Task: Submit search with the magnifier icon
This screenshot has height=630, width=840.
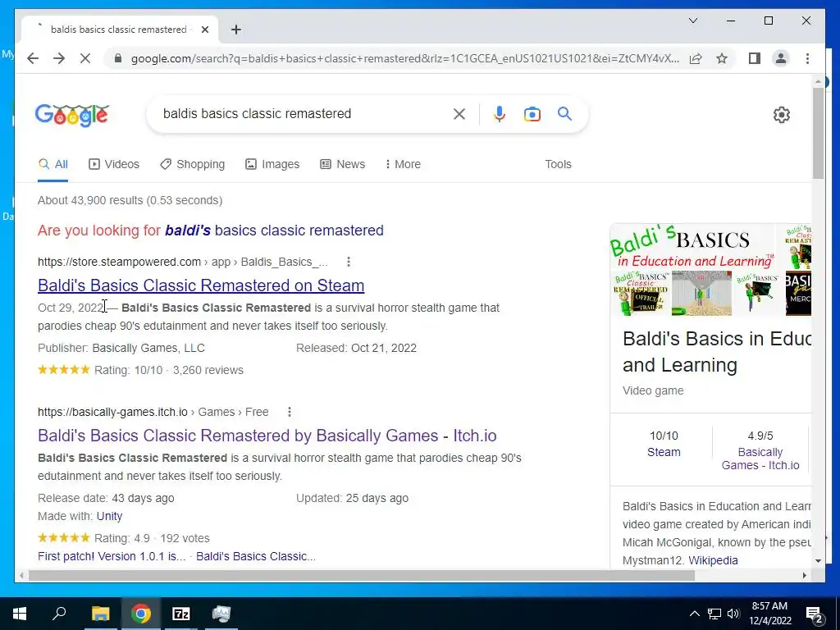Action: [564, 113]
